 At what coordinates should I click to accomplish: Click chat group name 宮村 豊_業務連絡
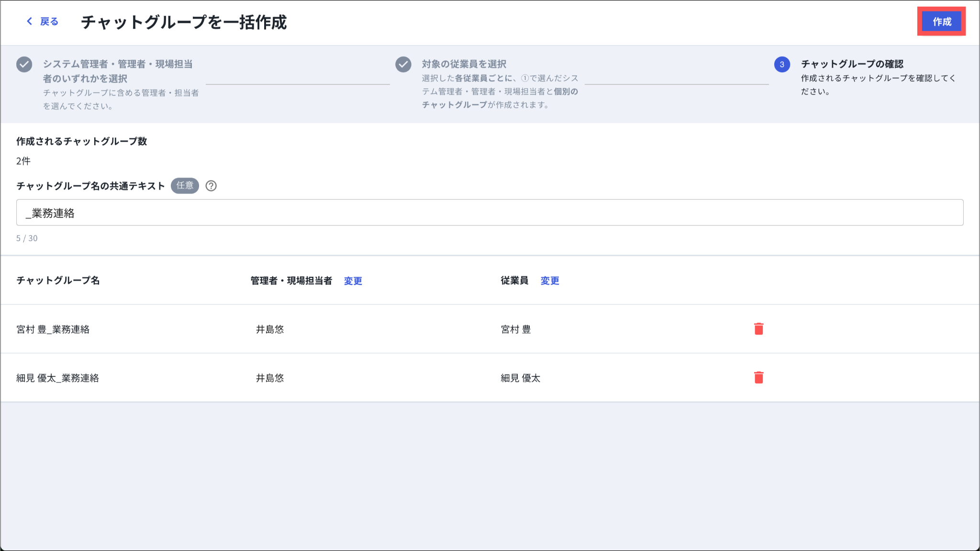pyautogui.click(x=53, y=329)
